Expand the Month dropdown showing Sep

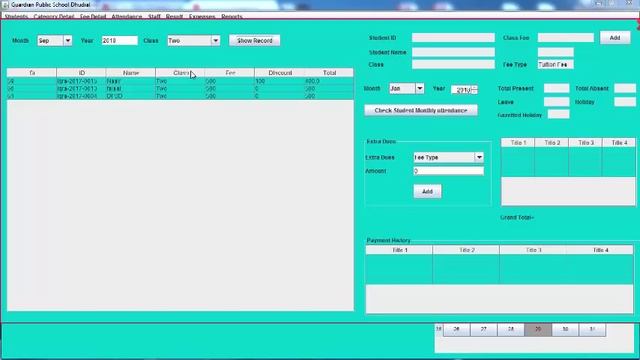68,40
